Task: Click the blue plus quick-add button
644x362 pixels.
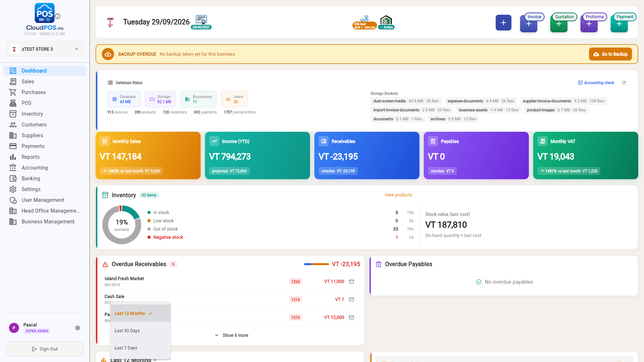Action: pyautogui.click(x=504, y=23)
